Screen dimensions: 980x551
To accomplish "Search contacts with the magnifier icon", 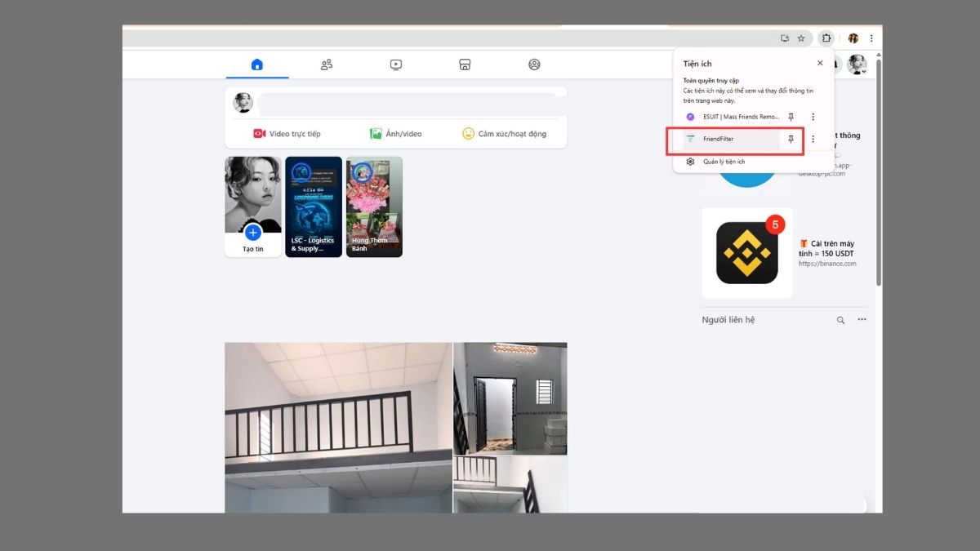I will coord(840,320).
